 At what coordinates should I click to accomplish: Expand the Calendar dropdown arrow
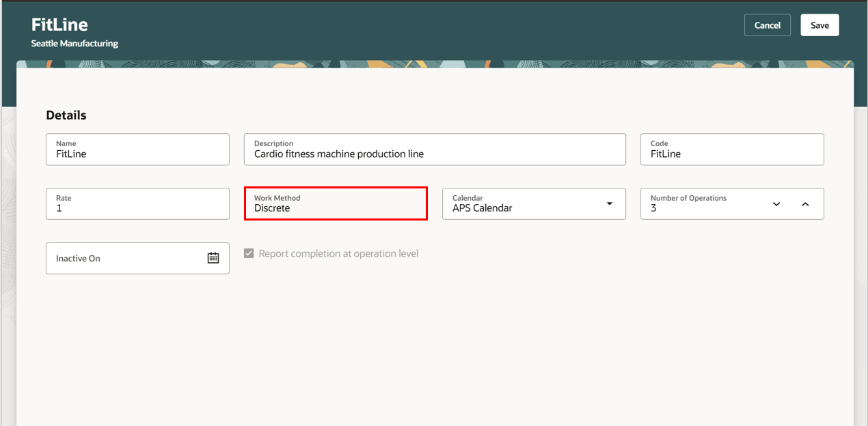[x=610, y=204]
